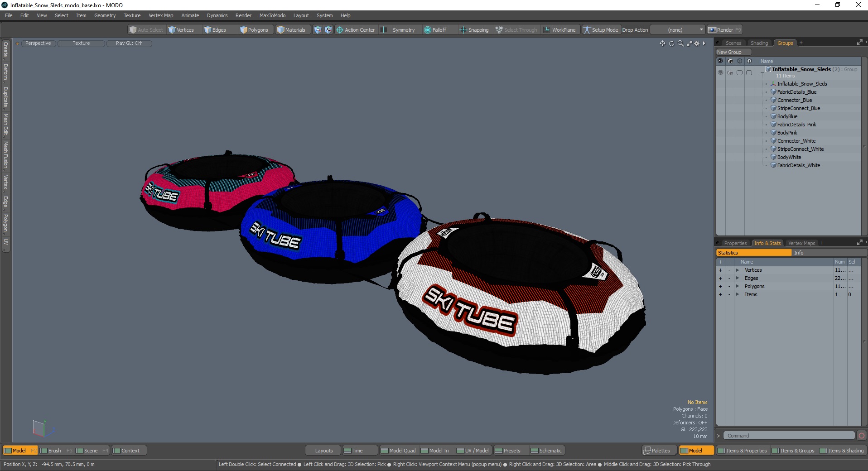This screenshot has width=868, height=471.
Task: Switch to the Info sub-tab
Action: pyautogui.click(x=829, y=253)
